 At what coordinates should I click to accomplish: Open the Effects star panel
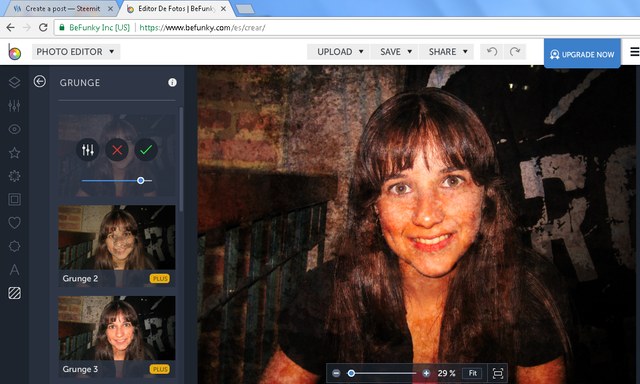pos(14,153)
